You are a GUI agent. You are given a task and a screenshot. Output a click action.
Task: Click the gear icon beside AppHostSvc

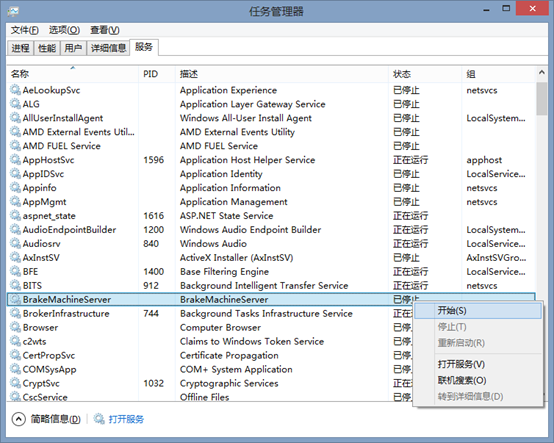pyautogui.click(x=15, y=160)
